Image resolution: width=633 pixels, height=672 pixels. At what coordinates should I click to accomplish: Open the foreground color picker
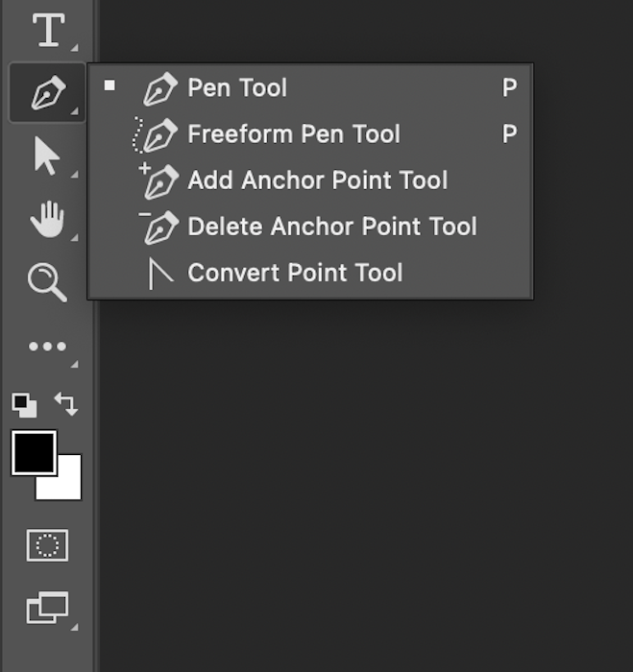coord(32,451)
